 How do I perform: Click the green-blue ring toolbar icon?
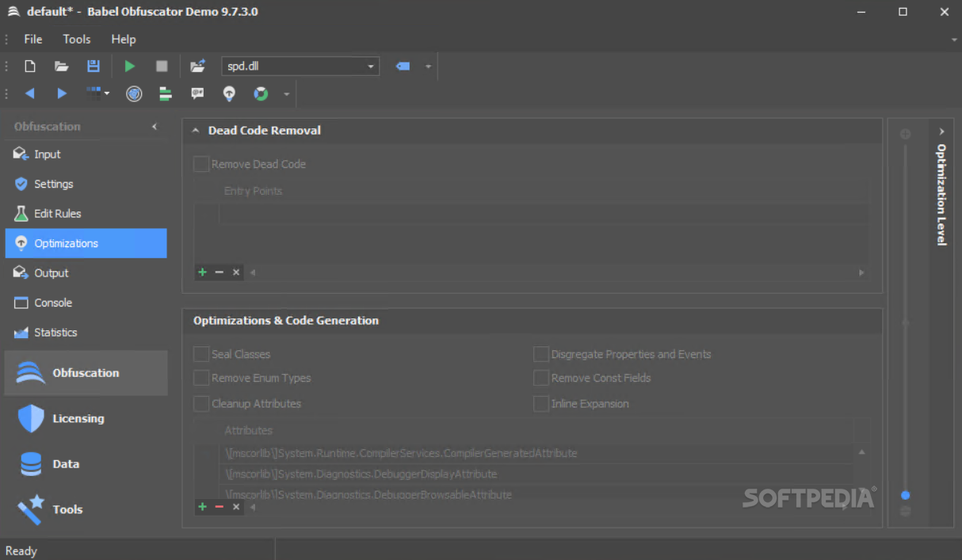tap(261, 94)
